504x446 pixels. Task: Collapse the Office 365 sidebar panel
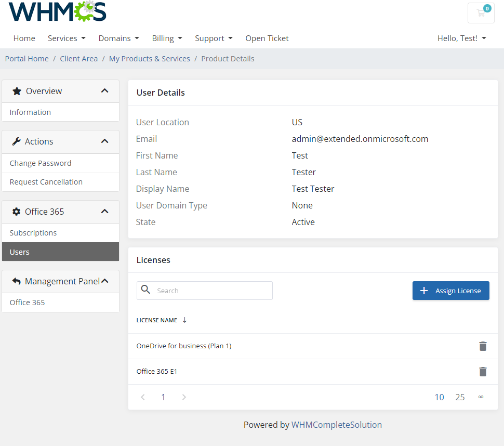(x=104, y=211)
